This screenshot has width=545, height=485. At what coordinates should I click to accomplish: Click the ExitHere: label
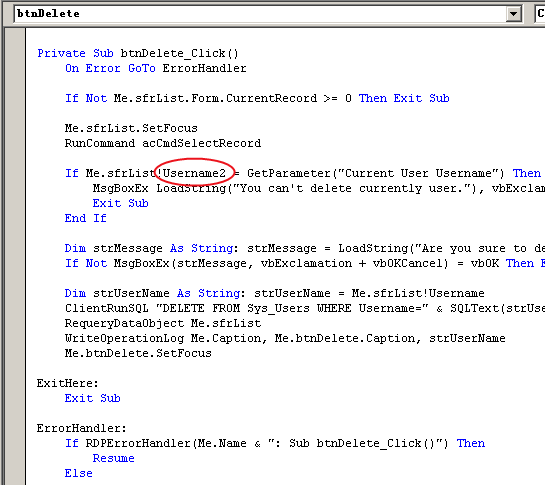coord(68,383)
